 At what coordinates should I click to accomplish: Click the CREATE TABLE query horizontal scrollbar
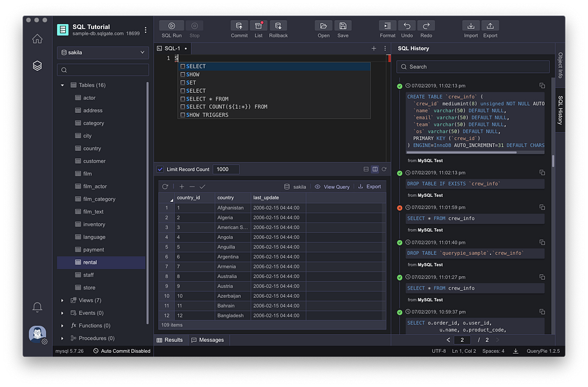461,152
